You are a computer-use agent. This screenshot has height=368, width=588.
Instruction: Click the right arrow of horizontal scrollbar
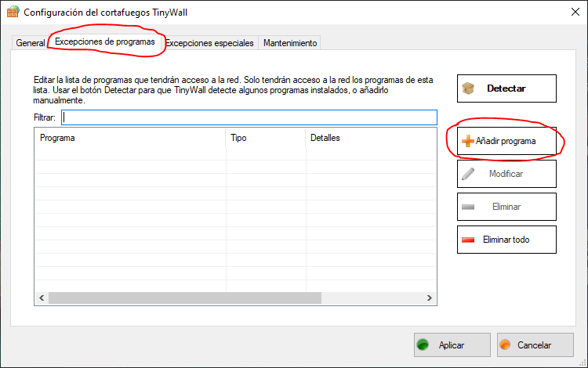[430, 298]
